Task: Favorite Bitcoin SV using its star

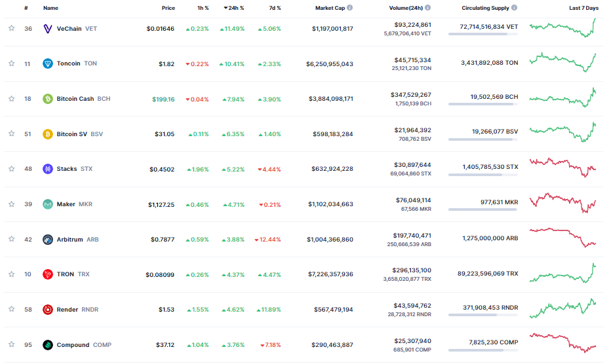Action: pyautogui.click(x=12, y=134)
